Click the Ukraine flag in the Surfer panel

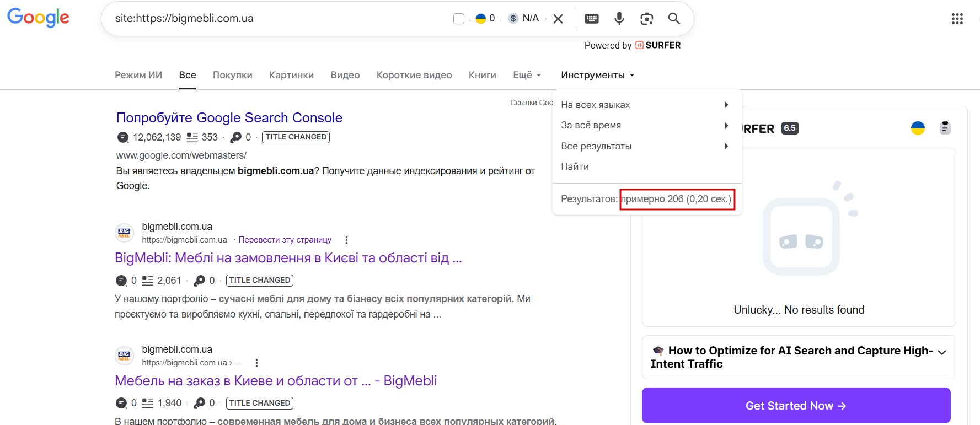pos(918,128)
